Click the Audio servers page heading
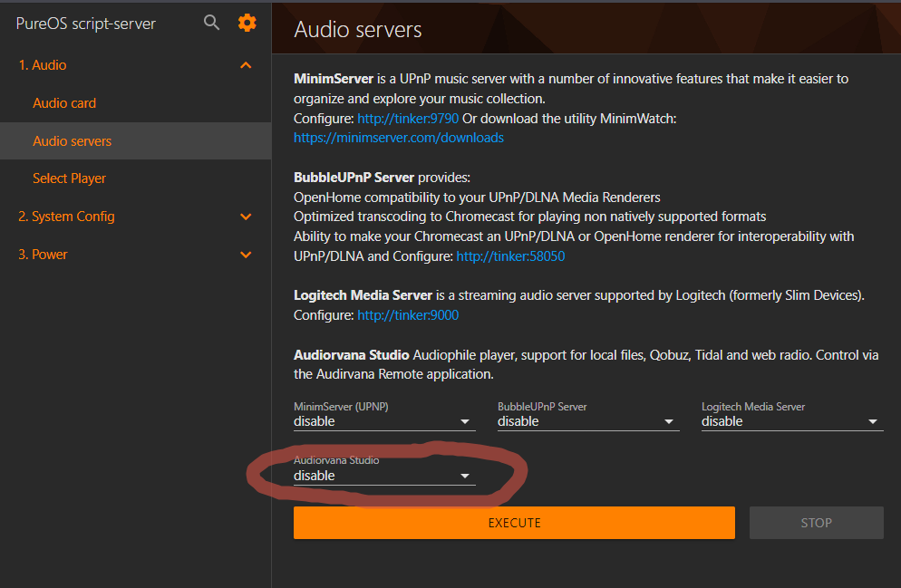 pos(358,30)
